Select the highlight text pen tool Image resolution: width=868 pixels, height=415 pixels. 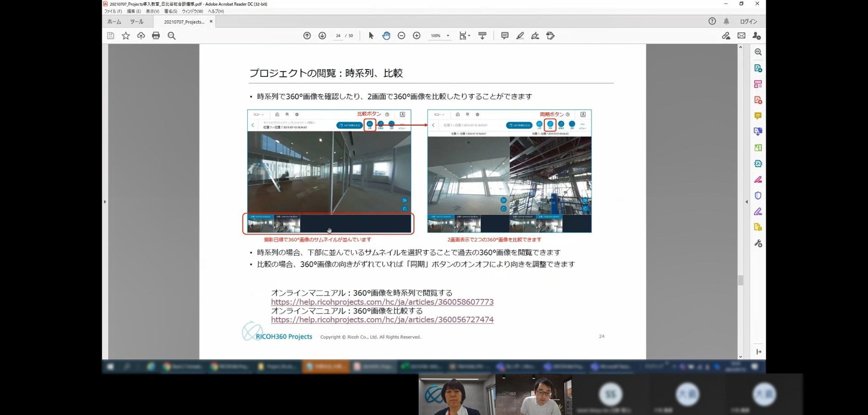520,36
